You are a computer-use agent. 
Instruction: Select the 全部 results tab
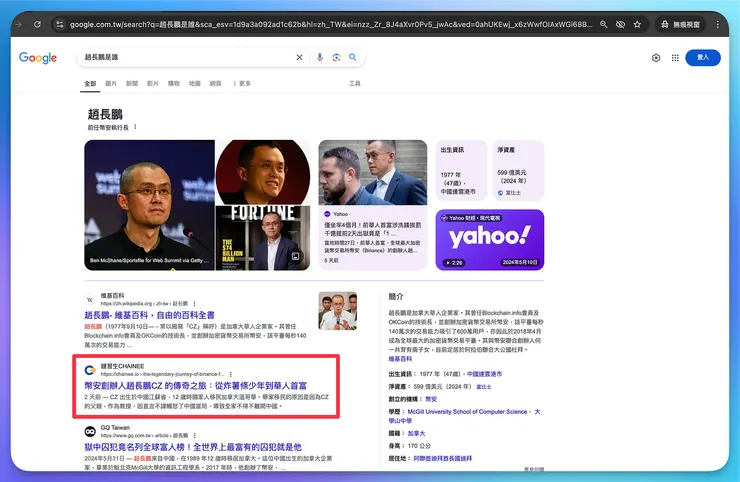tap(90, 84)
